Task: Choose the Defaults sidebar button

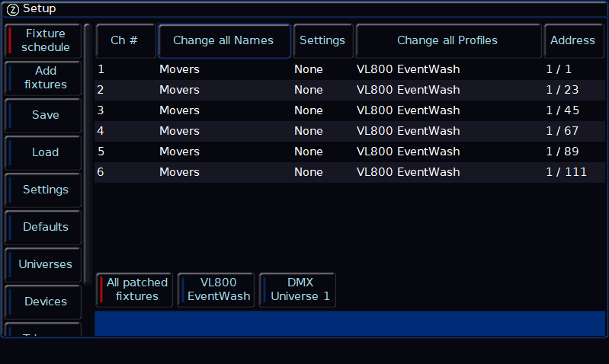Action: coord(43,227)
